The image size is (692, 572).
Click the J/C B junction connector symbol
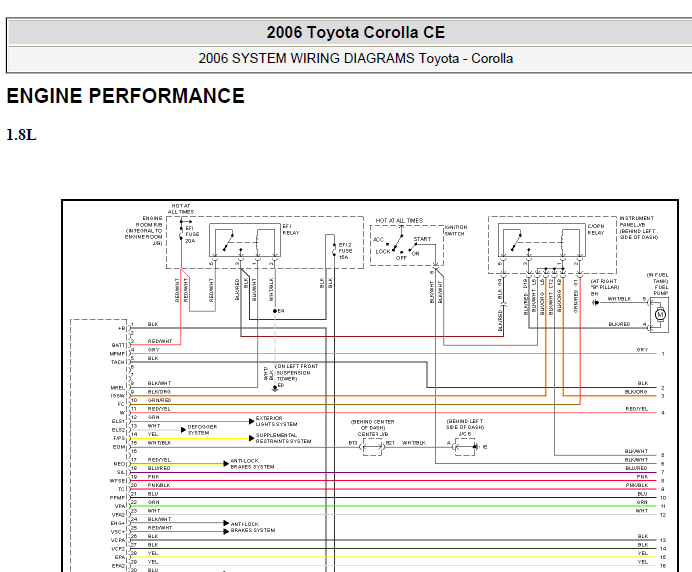click(466, 447)
